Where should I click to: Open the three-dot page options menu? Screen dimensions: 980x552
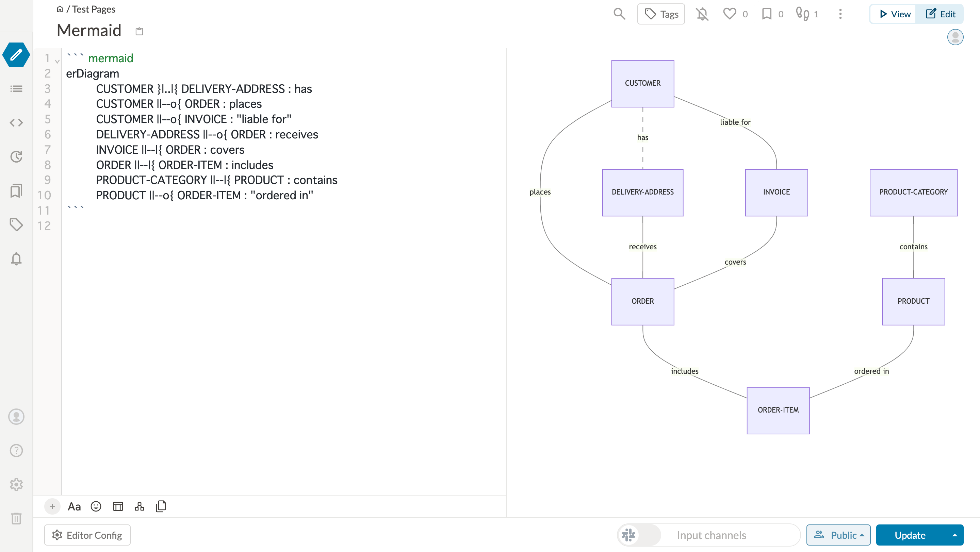pos(840,14)
